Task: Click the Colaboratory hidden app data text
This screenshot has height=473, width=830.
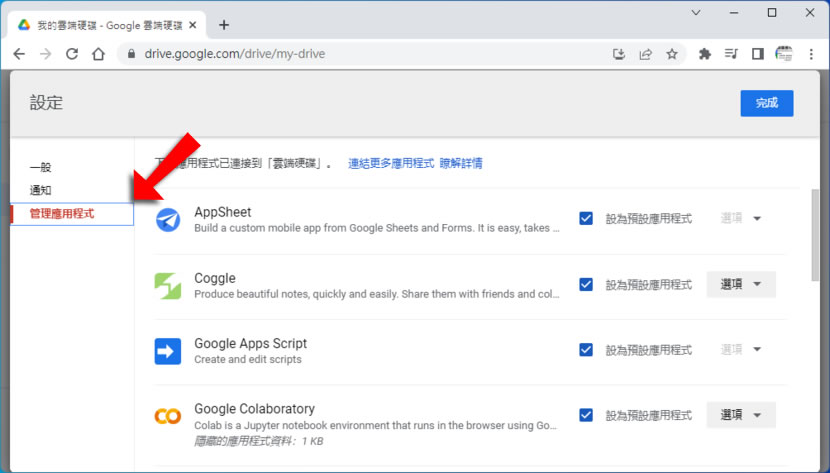Action: (259, 441)
